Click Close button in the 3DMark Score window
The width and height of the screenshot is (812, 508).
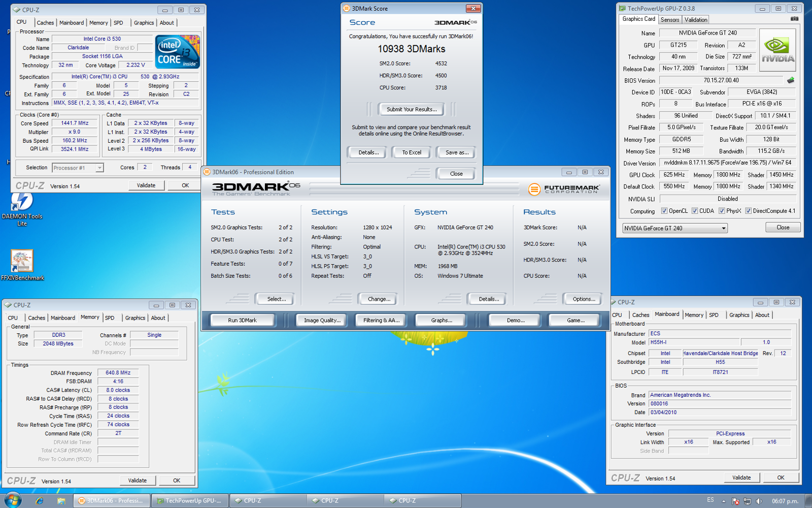[456, 174]
